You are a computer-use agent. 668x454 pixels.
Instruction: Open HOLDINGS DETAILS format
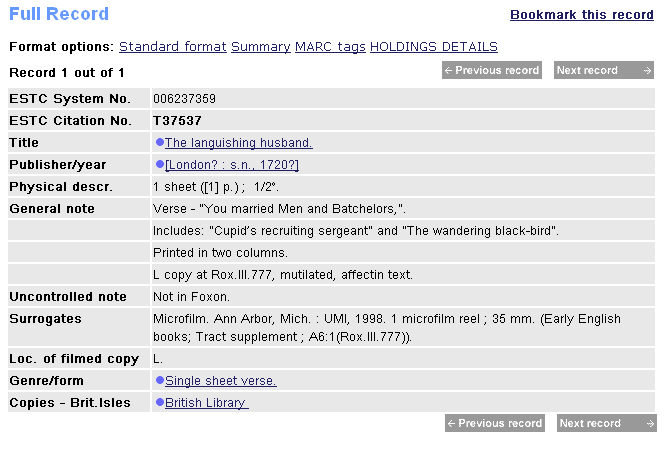(433, 47)
